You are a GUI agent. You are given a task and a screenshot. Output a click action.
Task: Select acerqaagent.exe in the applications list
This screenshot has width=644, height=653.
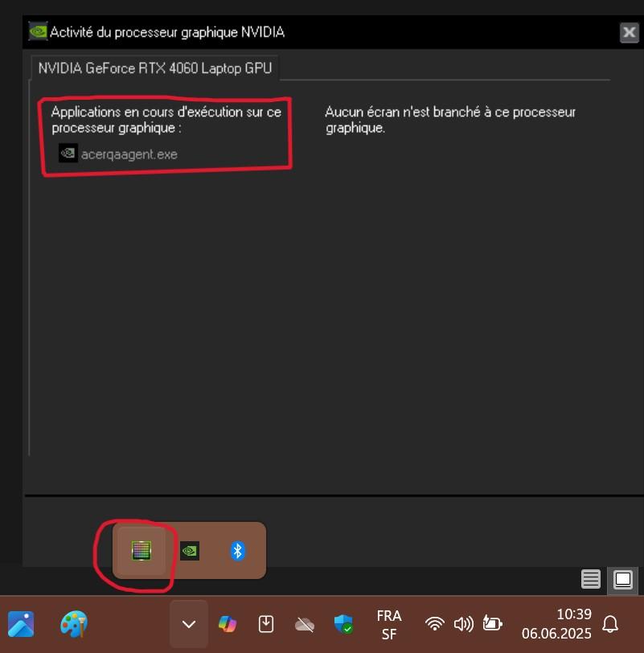(x=129, y=154)
